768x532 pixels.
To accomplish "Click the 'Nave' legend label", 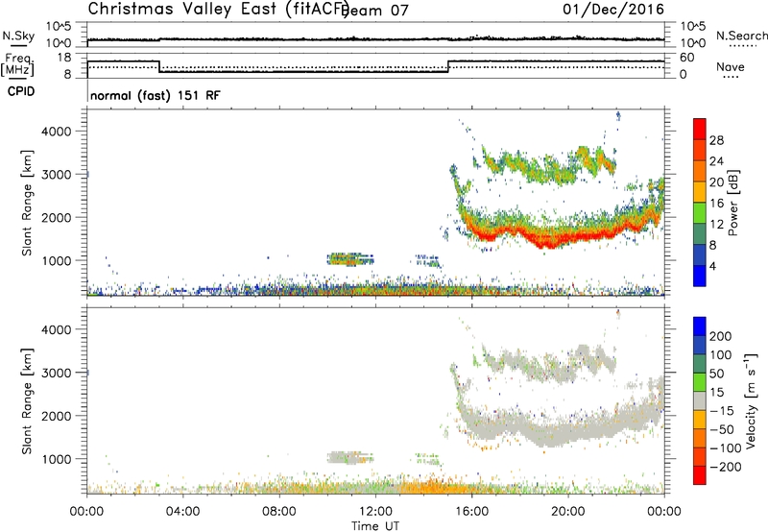I will click(x=730, y=67).
